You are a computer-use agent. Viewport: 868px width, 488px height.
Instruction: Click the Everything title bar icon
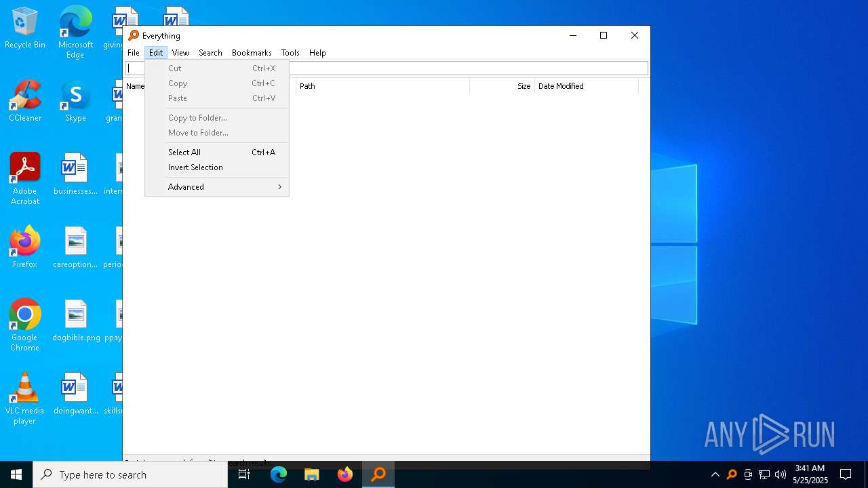pyautogui.click(x=134, y=36)
